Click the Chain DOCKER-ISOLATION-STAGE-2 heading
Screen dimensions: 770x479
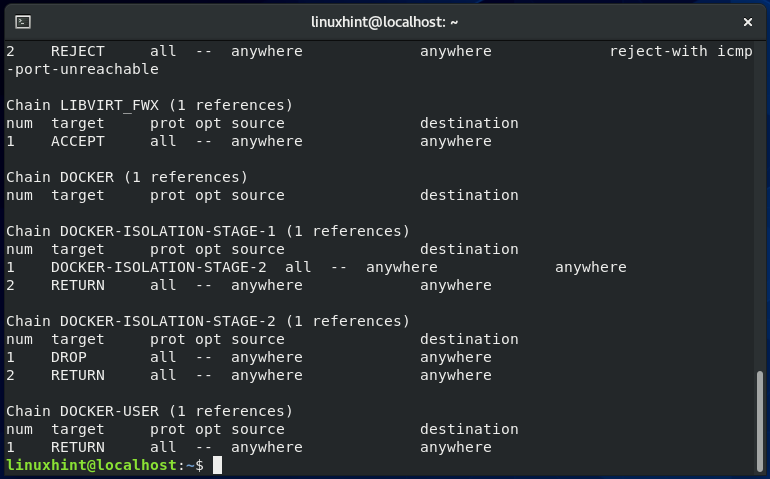[x=208, y=321]
